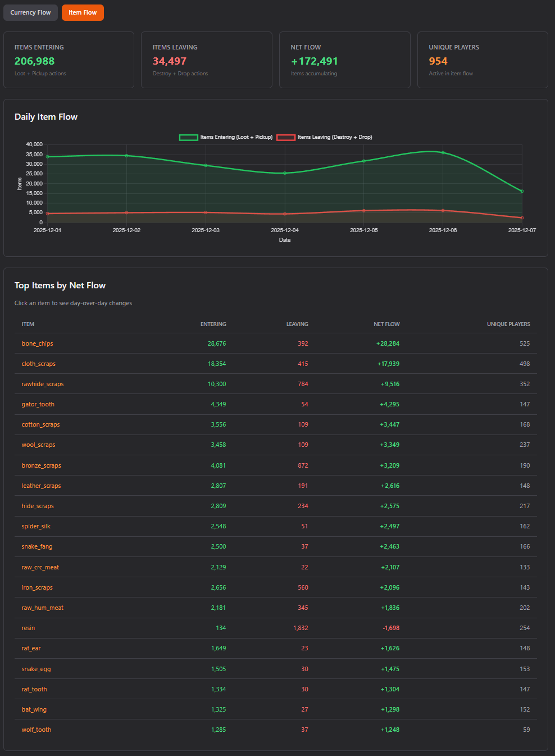This screenshot has width=555, height=756.
Task: Click gator_tooth entering value 4,349
Action: pos(219,404)
